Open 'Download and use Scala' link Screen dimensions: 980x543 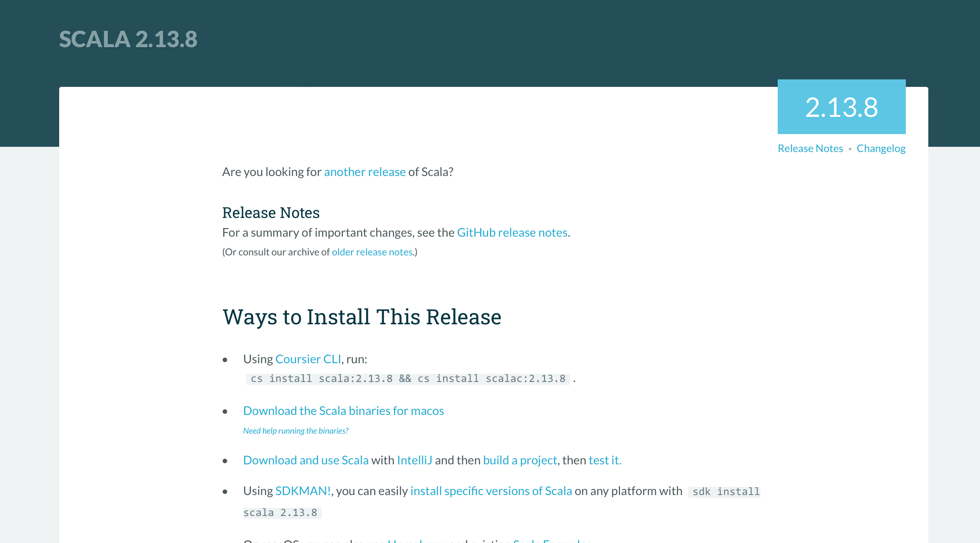click(305, 460)
